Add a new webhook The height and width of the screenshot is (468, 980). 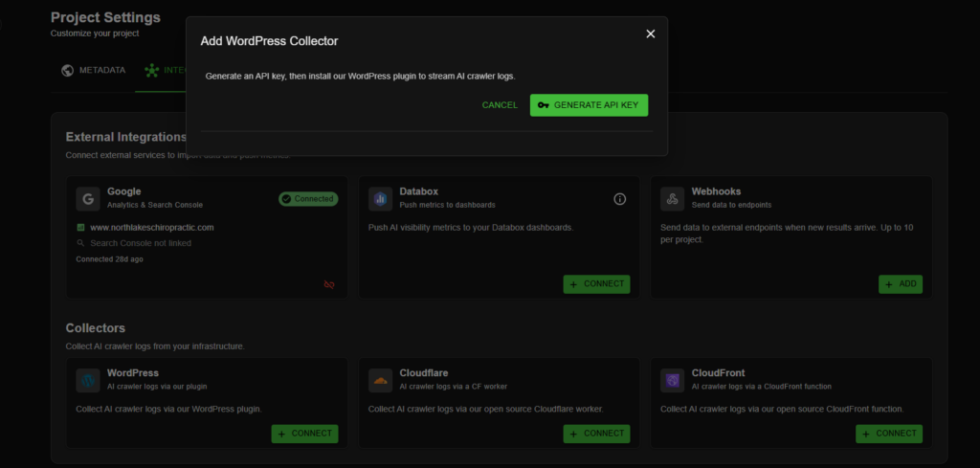point(900,284)
